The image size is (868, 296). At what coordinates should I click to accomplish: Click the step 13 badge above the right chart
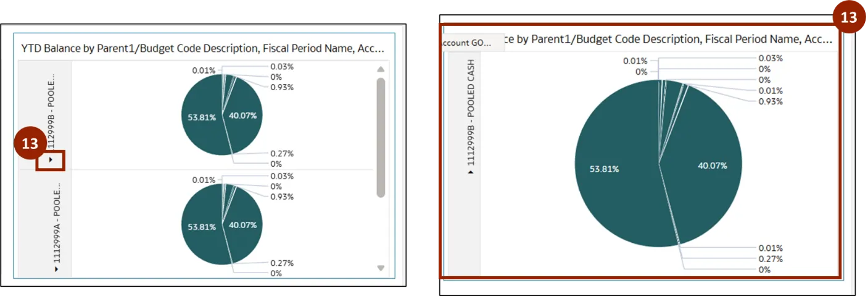coord(849,17)
